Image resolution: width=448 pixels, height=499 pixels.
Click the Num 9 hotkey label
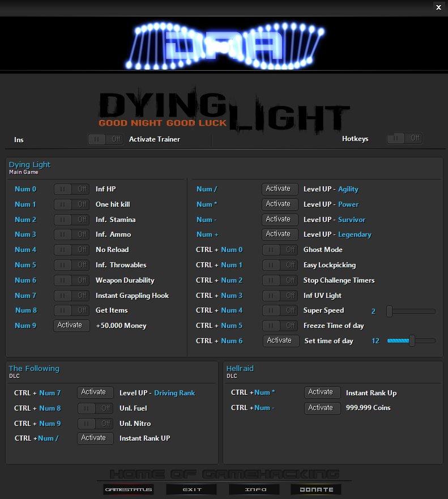pyautogui.click(x=25, y=326)
